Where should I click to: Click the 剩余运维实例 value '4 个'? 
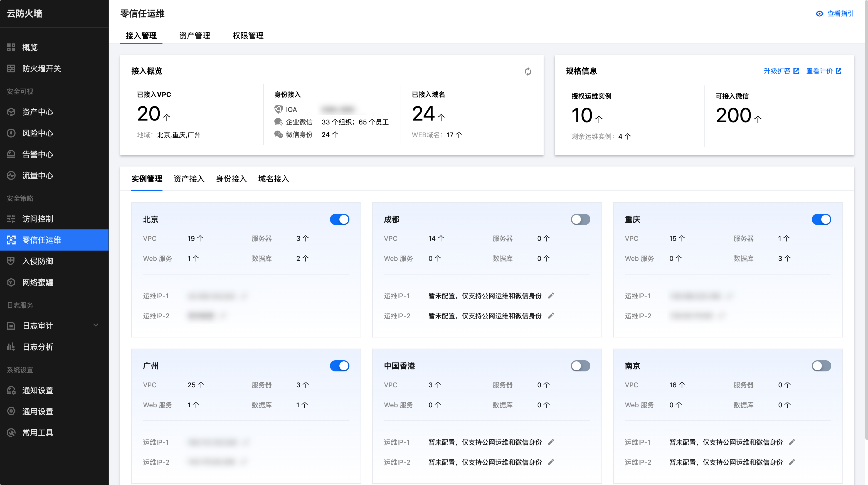(x=624, y=137)
